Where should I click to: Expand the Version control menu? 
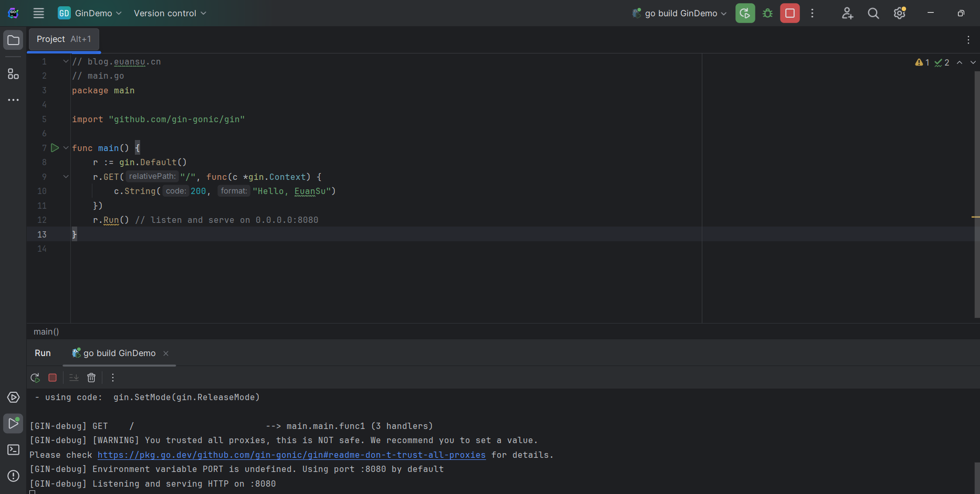coord(170,13)
